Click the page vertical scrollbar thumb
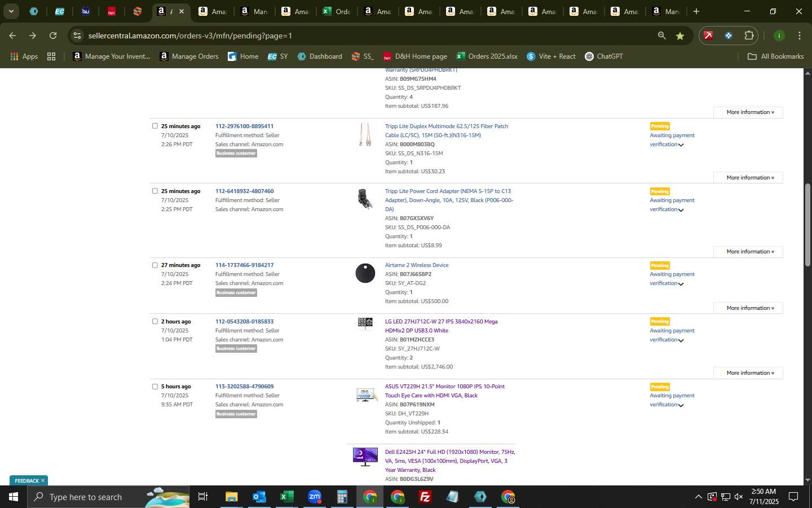Viewport: 812px width, 508px height. point(807,225)
